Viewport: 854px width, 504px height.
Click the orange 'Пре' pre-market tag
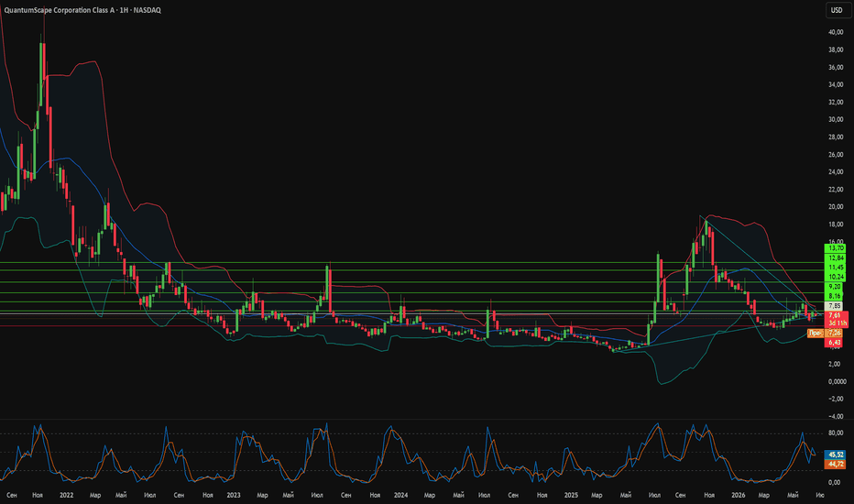click(815, 333)
